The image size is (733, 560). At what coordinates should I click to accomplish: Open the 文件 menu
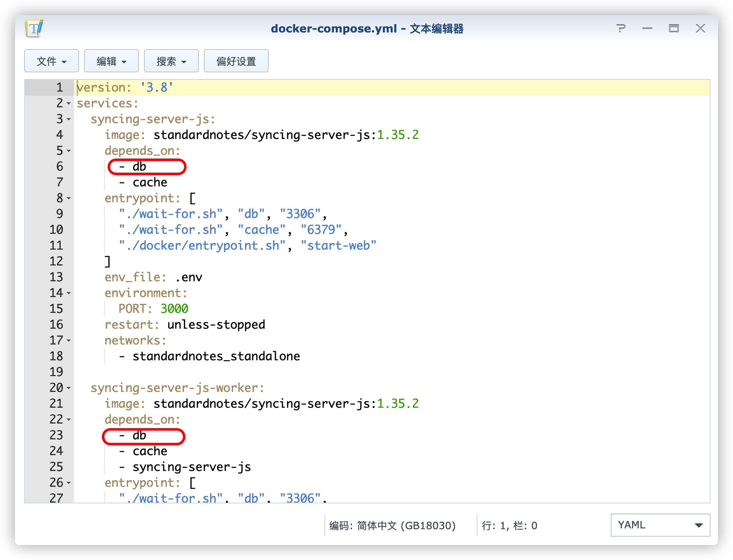(x=52, y=61)
